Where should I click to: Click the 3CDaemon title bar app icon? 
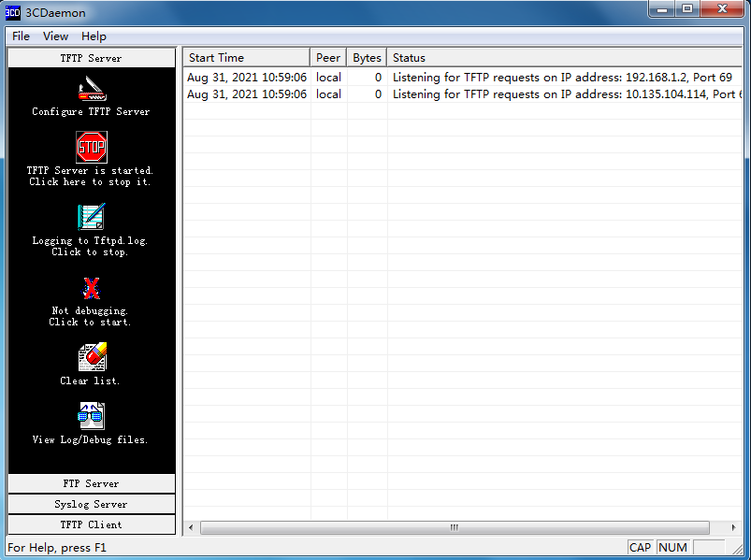12,12
